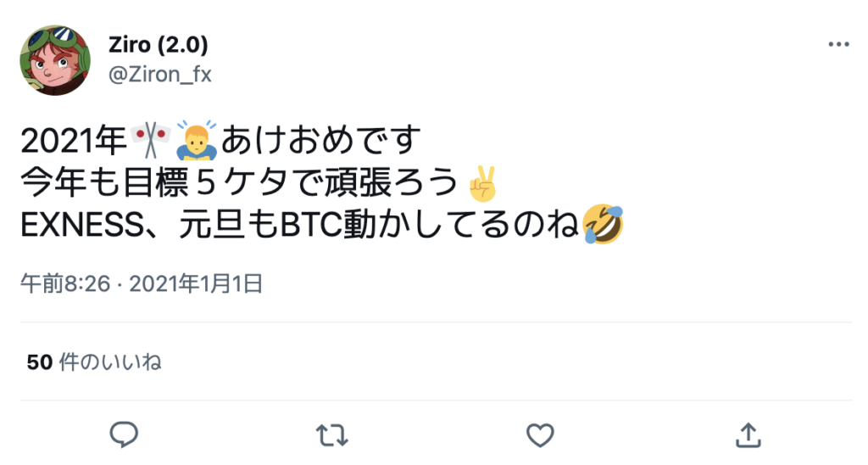868x465 pixels.
Task: View the 50 件のいいね likes list
Action: 94,362
